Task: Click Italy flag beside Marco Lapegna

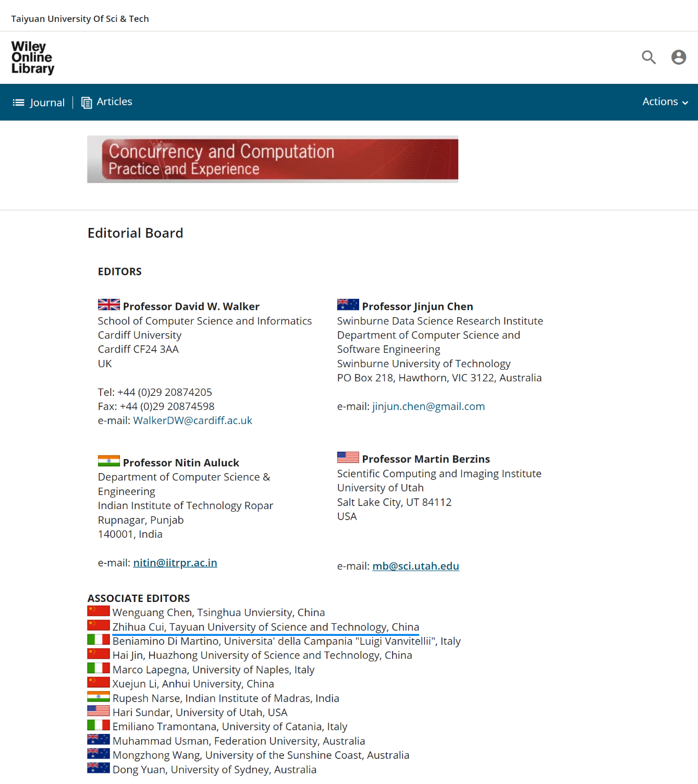Action: tap(99, 668)
